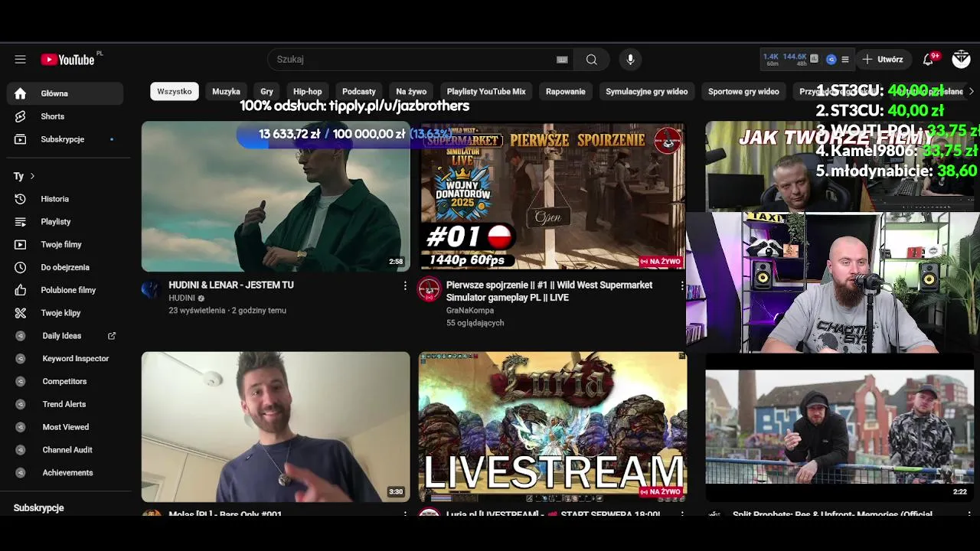Start voice search with microphone icon

[630, 60]
